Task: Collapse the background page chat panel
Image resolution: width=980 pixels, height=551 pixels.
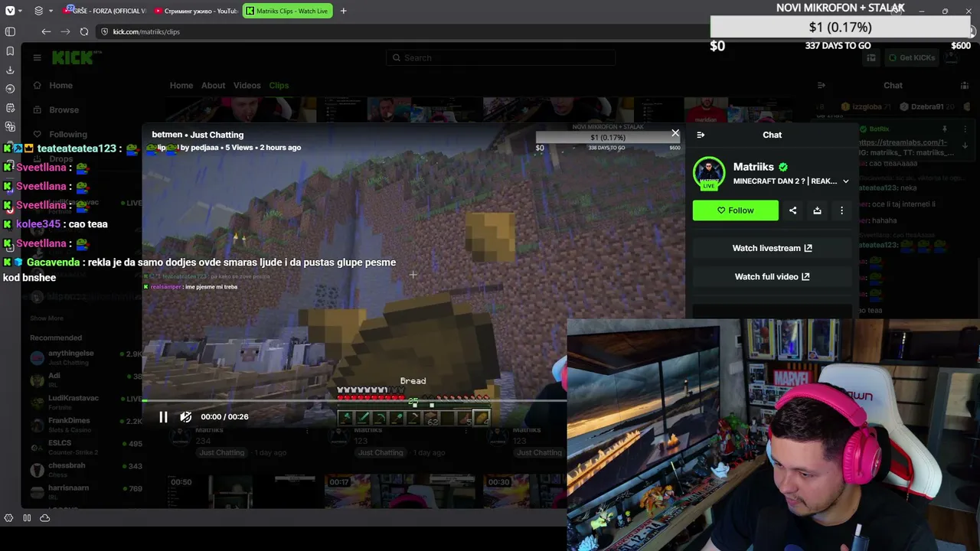Action: coord(821,86)
